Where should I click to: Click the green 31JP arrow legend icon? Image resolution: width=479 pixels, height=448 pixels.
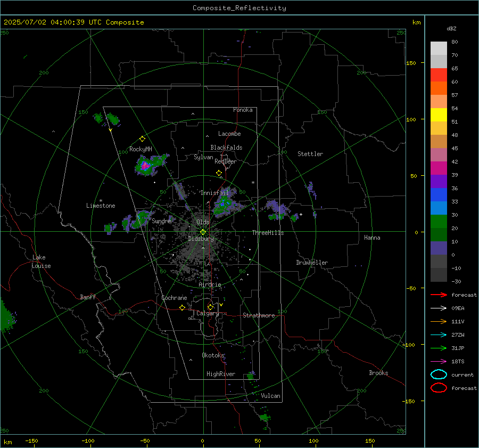click(439, 348)
